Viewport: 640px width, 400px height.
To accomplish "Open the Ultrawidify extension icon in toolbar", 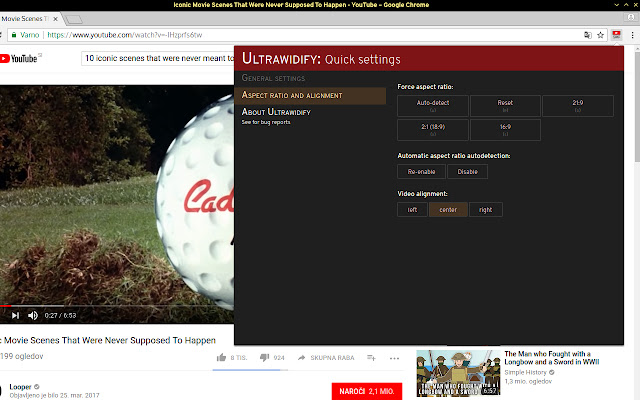I will pos(616,35).
